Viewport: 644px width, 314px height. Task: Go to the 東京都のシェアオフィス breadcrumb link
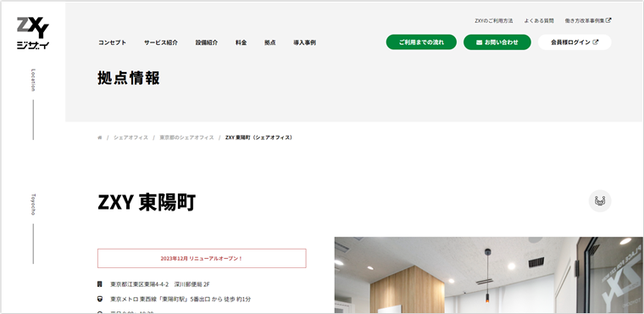[x=187, y=137]
